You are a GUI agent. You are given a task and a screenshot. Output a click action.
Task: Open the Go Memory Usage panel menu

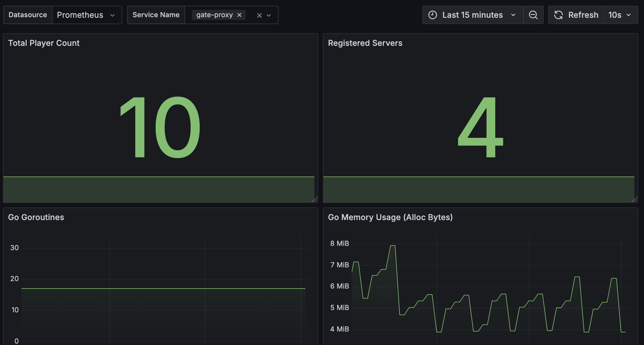(391, 217)
